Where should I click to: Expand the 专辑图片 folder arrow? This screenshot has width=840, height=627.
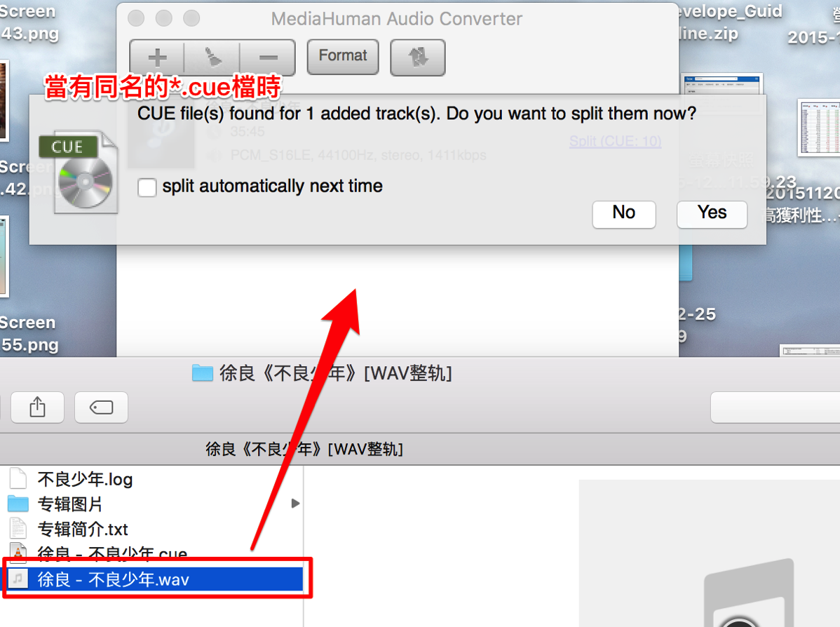[295, 503]
